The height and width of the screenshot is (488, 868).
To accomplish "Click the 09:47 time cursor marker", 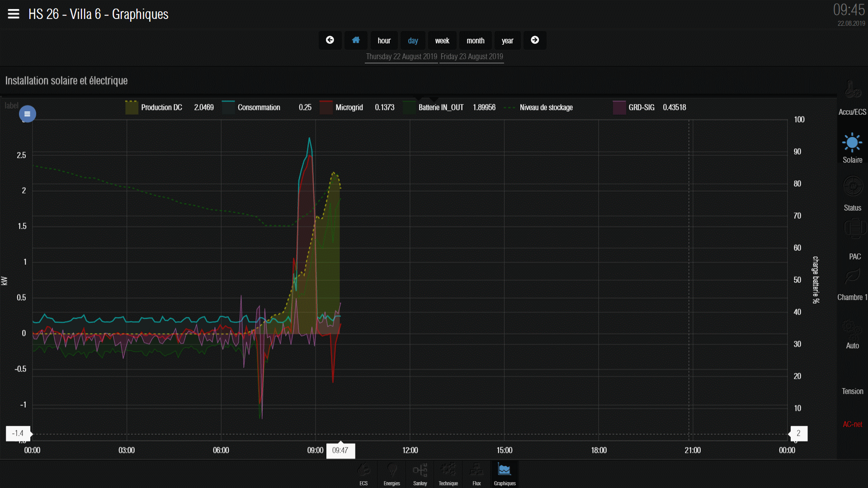I will 340,450.
